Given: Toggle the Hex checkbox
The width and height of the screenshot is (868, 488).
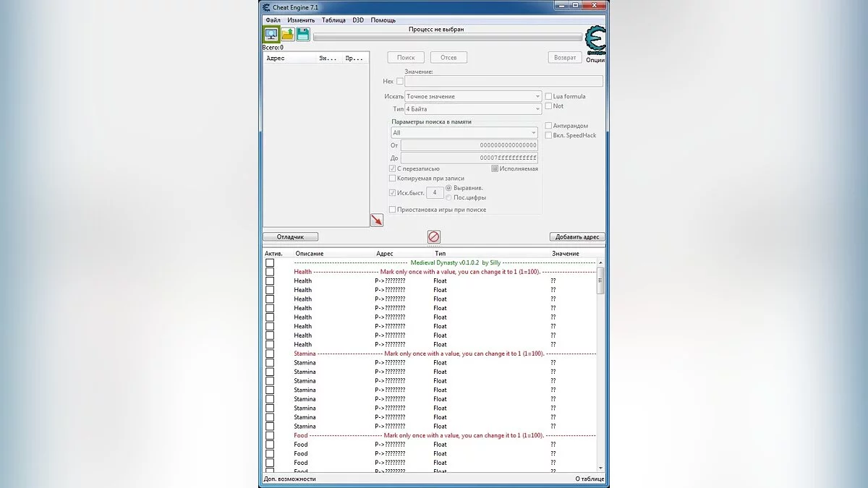Looking at the screenshot, I should (400, 82).
